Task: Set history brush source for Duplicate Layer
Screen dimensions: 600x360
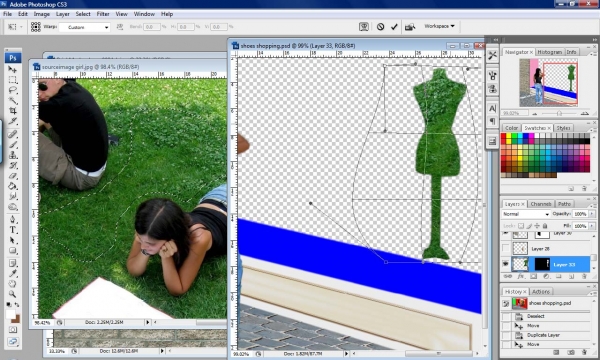Action: click(506, 335)
